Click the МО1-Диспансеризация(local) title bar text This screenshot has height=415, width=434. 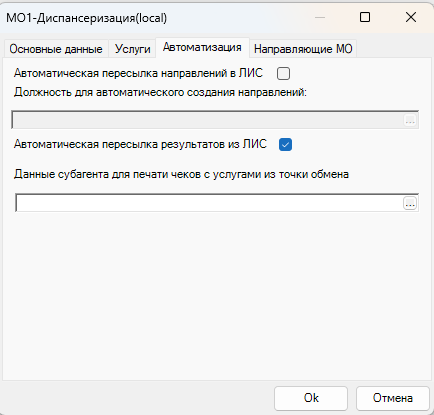pyautogui.click(x=87, y=18)
